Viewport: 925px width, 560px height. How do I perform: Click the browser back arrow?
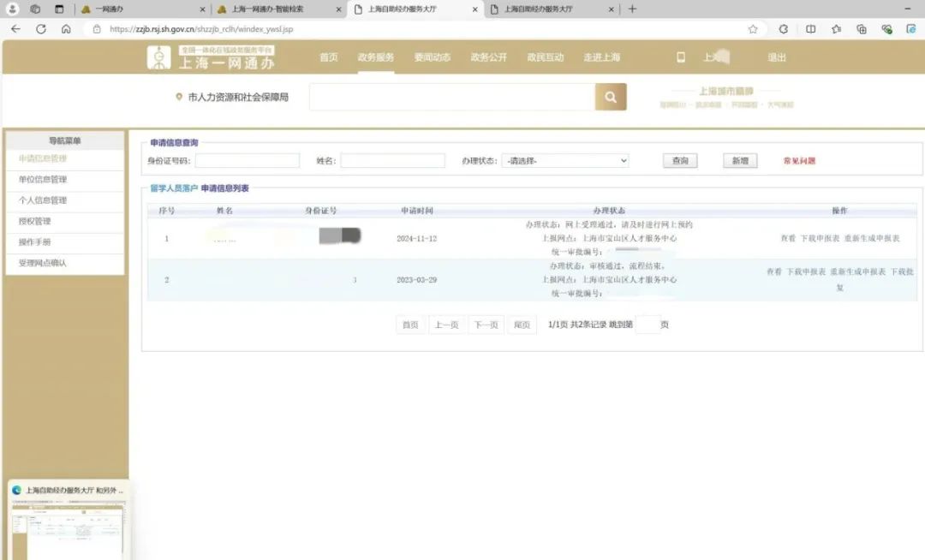[15, 29]
